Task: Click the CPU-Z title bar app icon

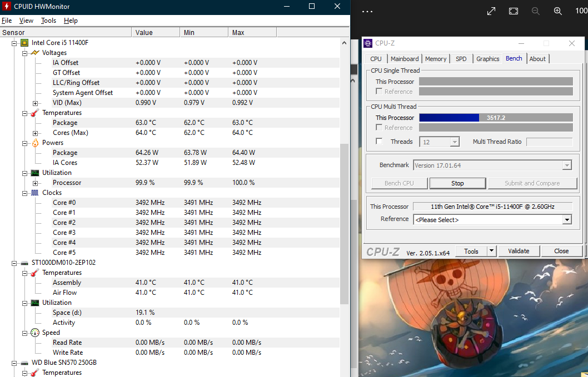Action: pos(368,43)
